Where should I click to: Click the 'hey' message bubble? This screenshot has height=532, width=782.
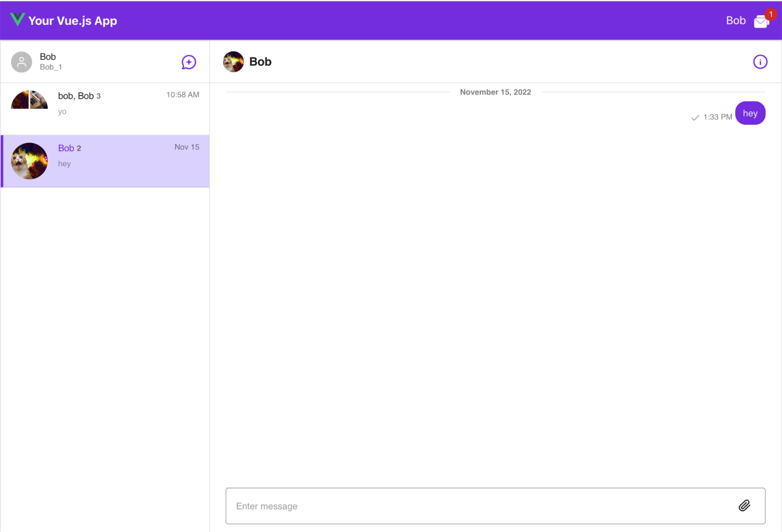coord(750,113)
